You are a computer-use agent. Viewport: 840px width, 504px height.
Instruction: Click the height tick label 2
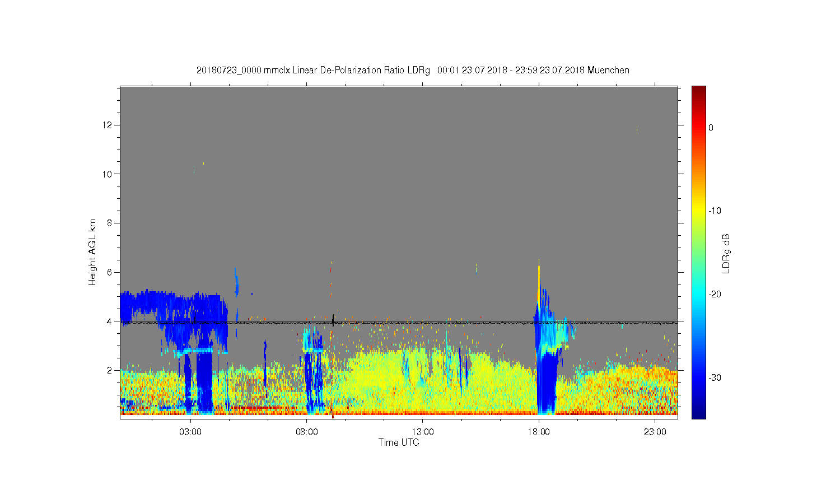tap(110, 370)
